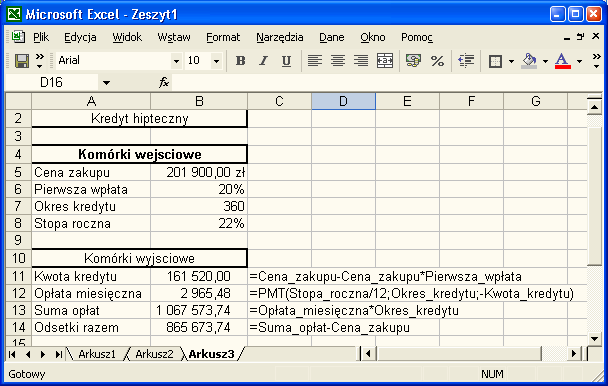Click horizontal scrollbar right arrow
608x386 pixels.
tap(574, 354)
